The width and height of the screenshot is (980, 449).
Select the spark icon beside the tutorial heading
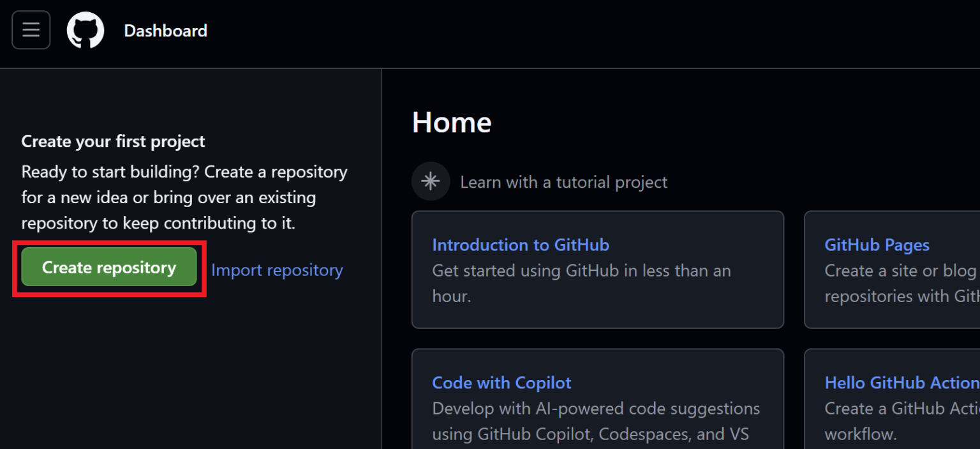pyautogui.click(x=431, y=181)
